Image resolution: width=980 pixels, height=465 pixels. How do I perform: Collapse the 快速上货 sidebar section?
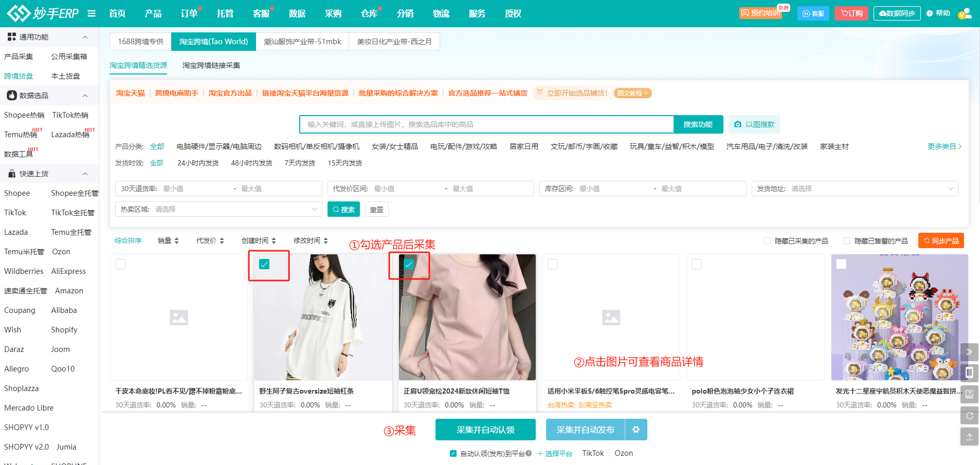click(x=85, y=174)
